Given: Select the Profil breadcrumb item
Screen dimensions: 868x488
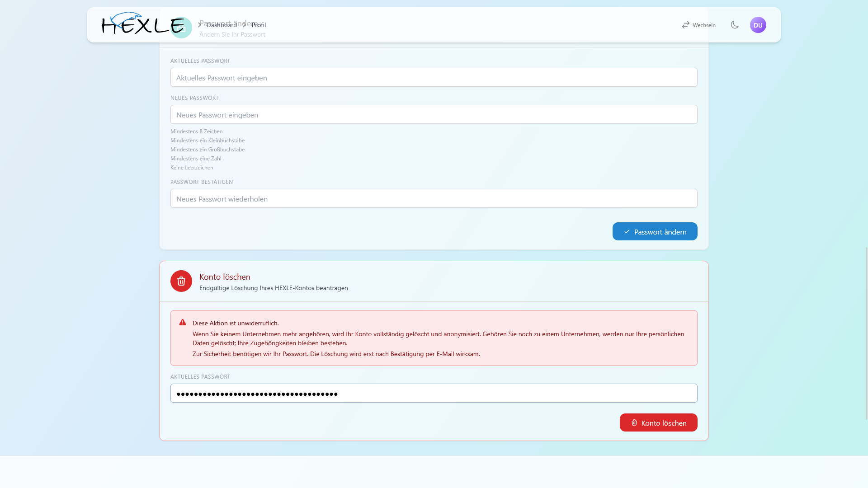Looking at the screenshot, I should pos(259,25).
